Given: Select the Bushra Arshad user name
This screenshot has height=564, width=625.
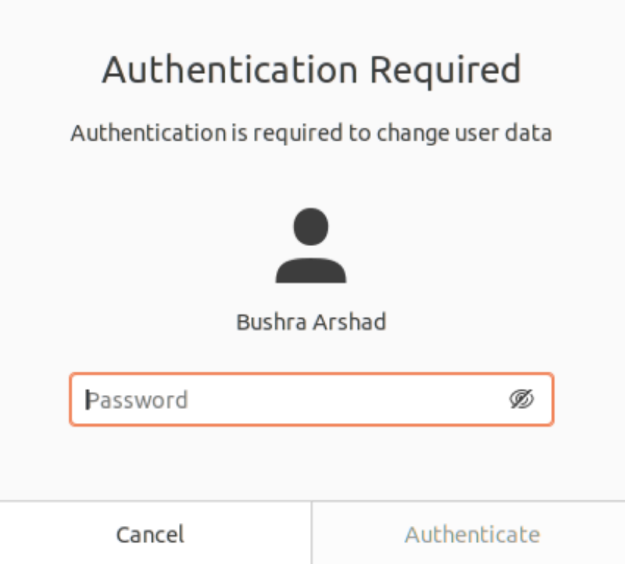Looking at the screenshot, I should pyautogui.click(x=311, y=322).
